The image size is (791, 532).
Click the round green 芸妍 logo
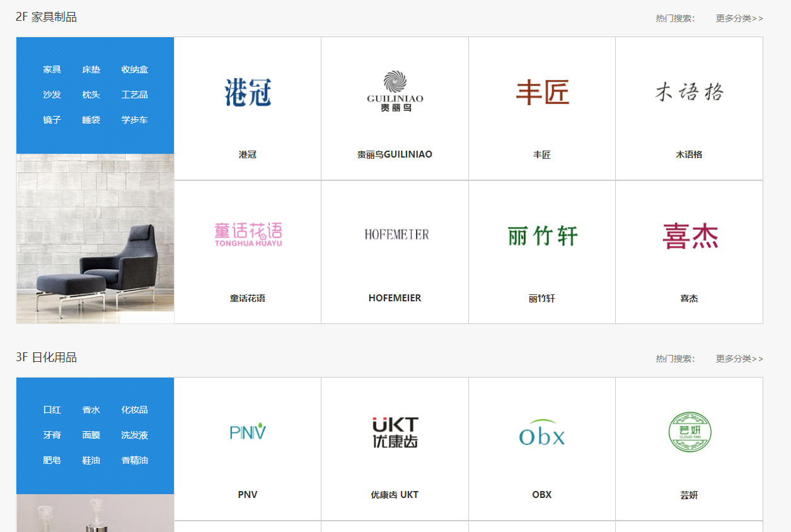point(690,432)
